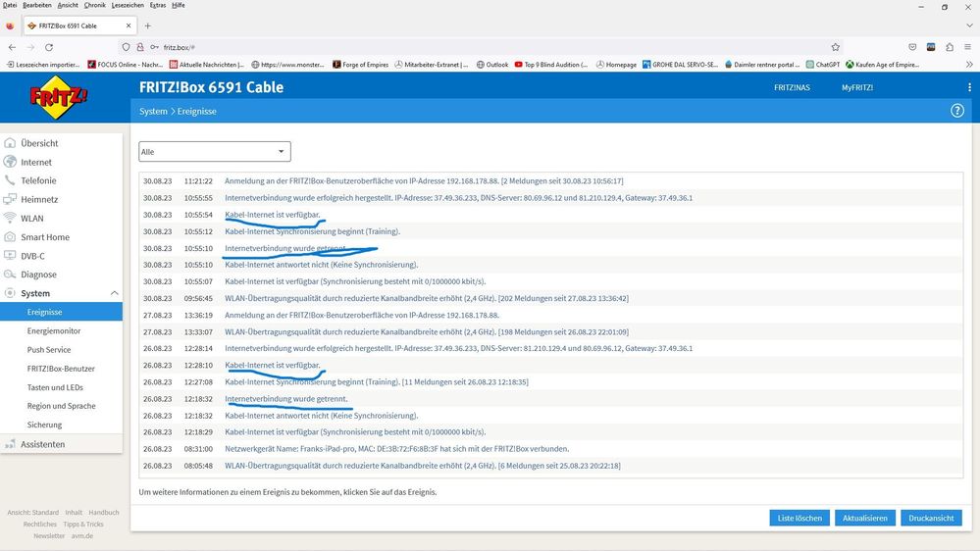Click the WLAN wifi icon
The image size is (980, 551).
coord(10,218)
